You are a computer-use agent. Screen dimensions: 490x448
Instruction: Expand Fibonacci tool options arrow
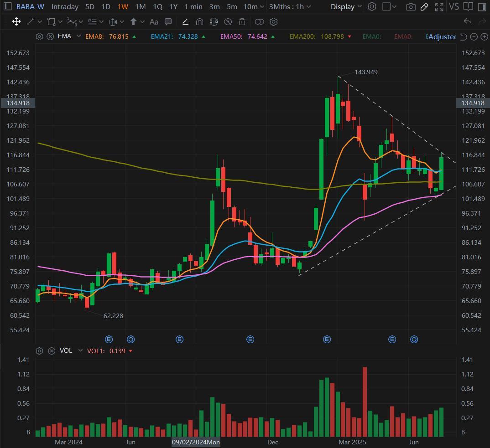pyautogui.click(x=101, y=22)
